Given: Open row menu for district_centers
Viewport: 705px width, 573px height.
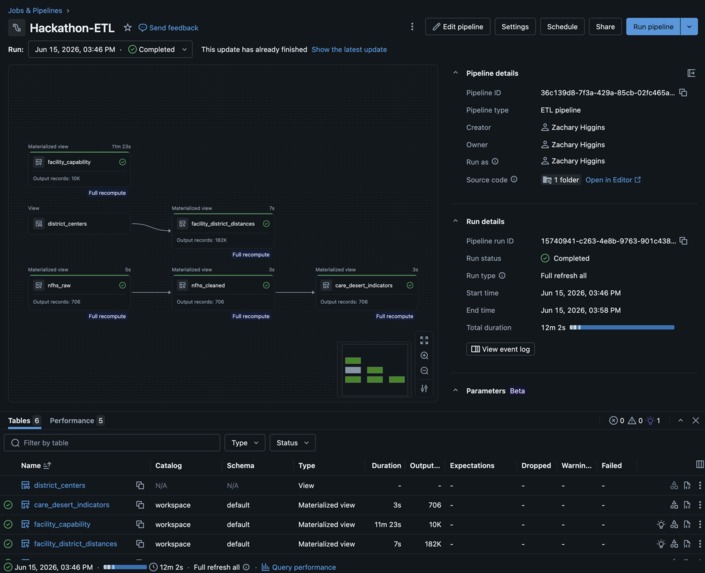Looking at the screenshot, I should 700,485.
